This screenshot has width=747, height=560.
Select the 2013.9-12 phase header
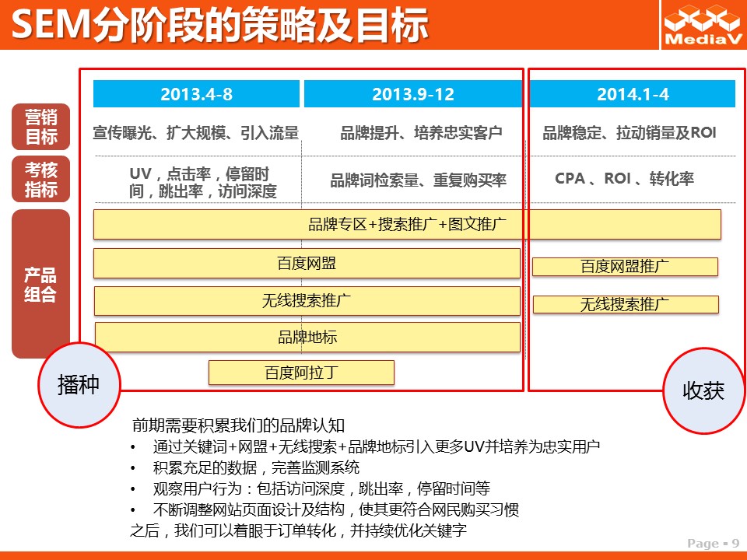412,94
